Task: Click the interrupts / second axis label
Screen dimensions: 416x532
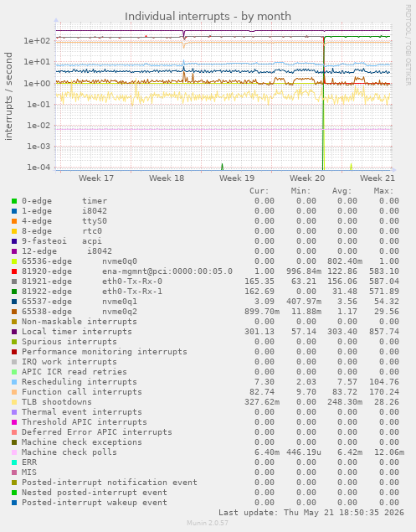Action: point(8,96)
